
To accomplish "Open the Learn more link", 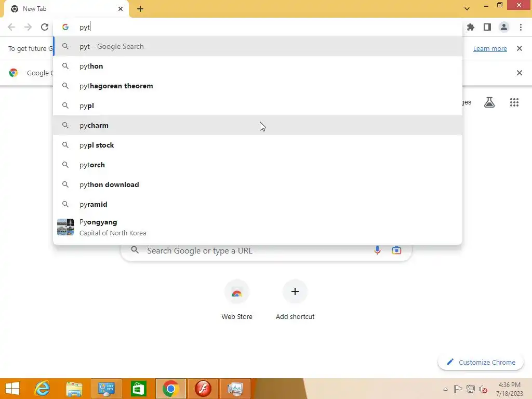I will tap(490, 48).
